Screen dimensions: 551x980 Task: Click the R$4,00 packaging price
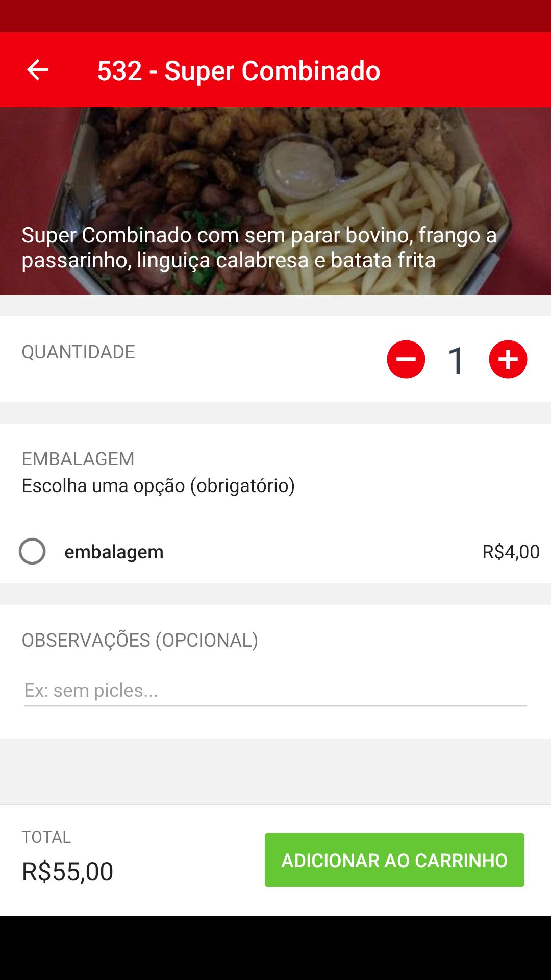pos(511,552)
